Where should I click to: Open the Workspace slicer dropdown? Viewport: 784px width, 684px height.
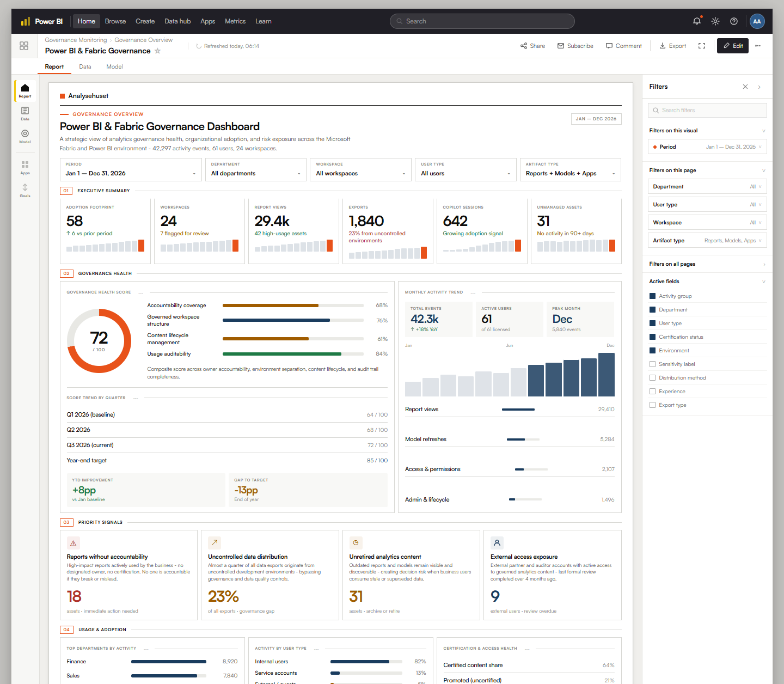[360, 169]
